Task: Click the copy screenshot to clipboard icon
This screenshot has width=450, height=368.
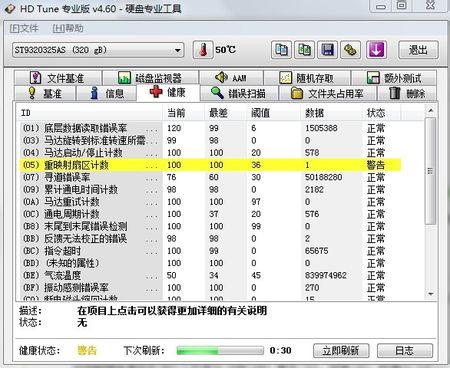Action: point(304,50)
